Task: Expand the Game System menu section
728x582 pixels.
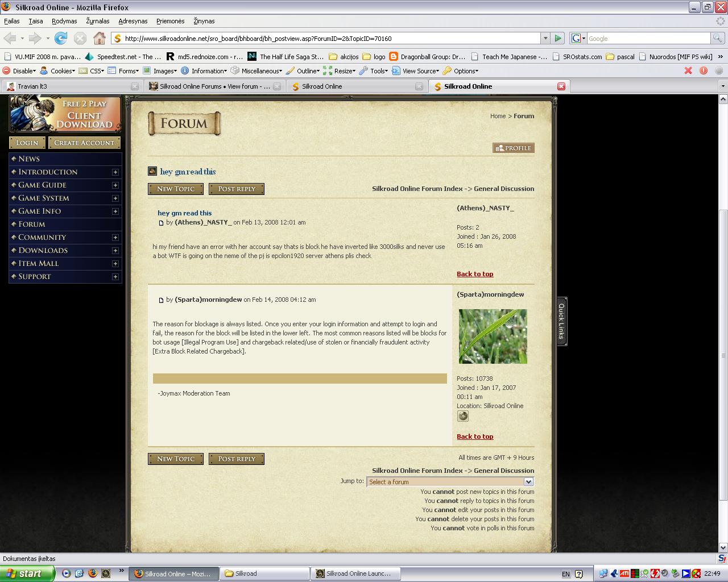Action: [115, 198]
